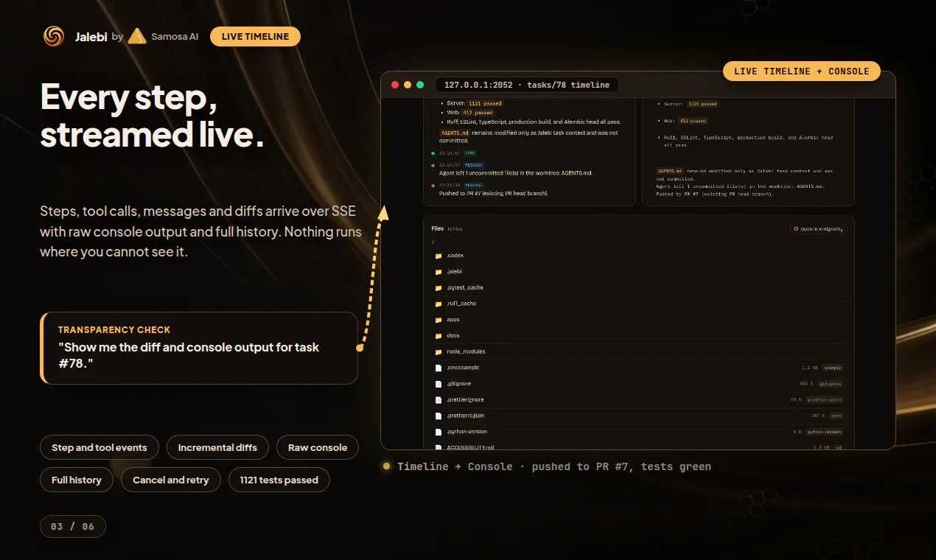Click the .env.example file icon

coord(439,368)
